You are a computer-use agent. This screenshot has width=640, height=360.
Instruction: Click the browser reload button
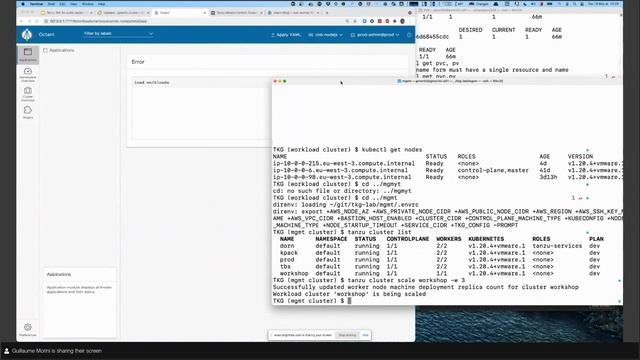click(x=36, y=21)
